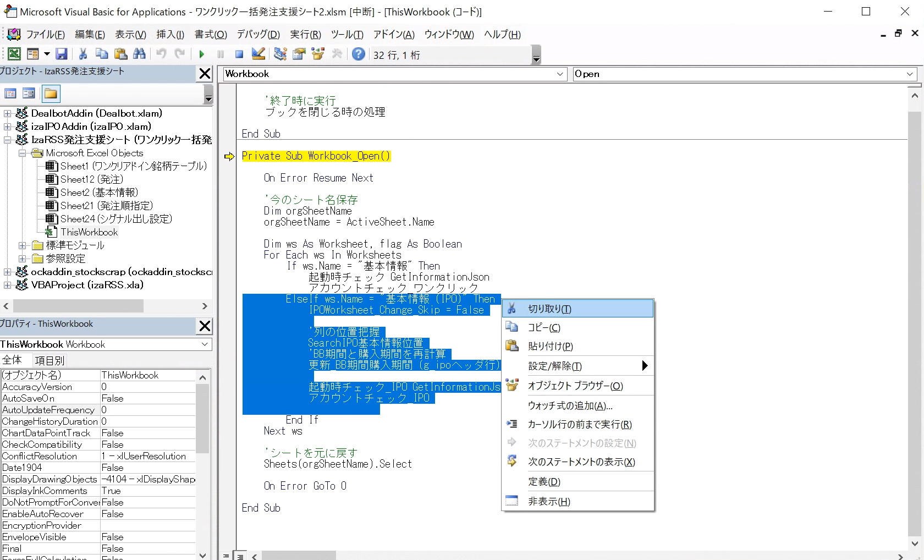Click the Redo arrow icon
The height and width of the screenshot is (560, 924).
click(180, 54)
